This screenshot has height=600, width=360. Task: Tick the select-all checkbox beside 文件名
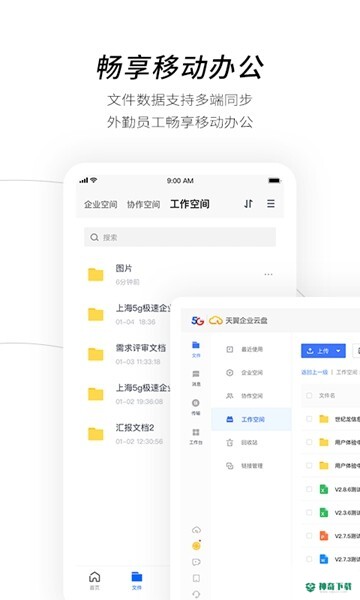[309, 395]
